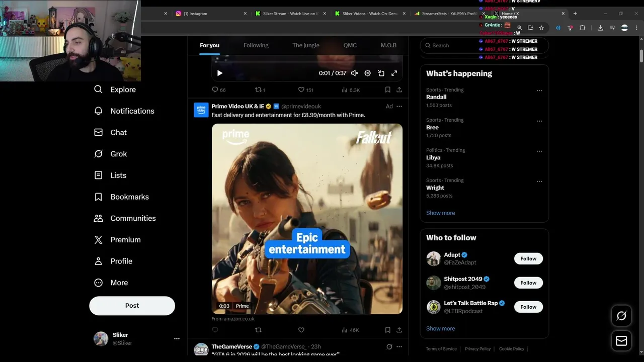Open a new browser tab
644x362 pixels.
click(575, 14)
